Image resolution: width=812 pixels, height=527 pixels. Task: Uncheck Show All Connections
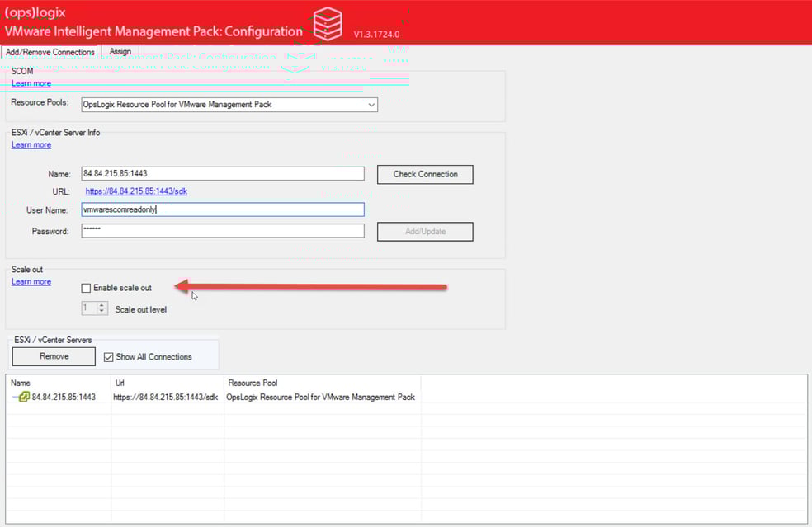pos(109,356)
